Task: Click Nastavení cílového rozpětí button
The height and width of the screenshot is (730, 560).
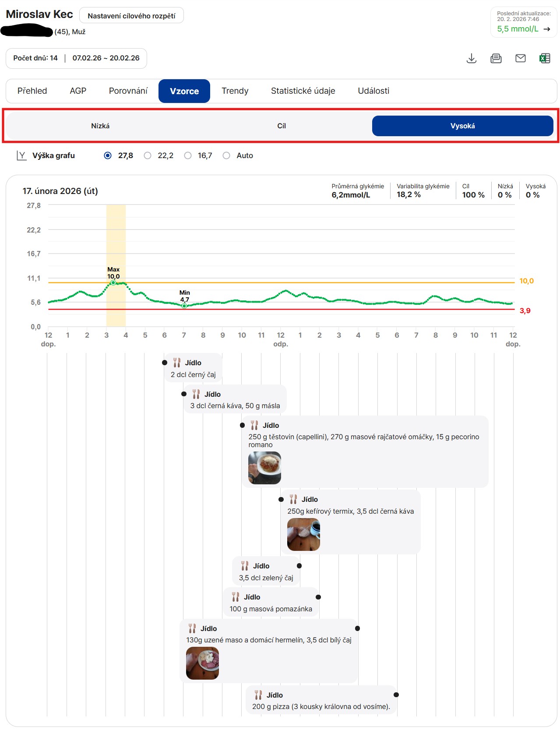Action: pyautogui.click(x=131, y=16)
